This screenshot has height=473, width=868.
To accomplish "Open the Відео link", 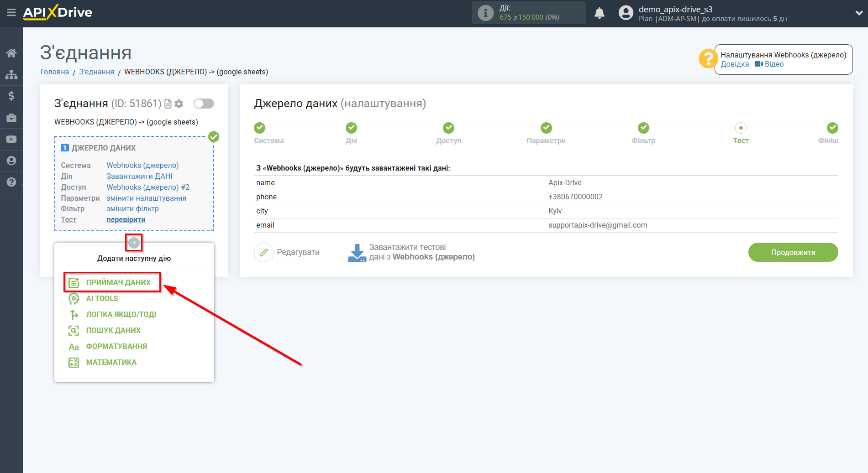I will pos(769,64).
